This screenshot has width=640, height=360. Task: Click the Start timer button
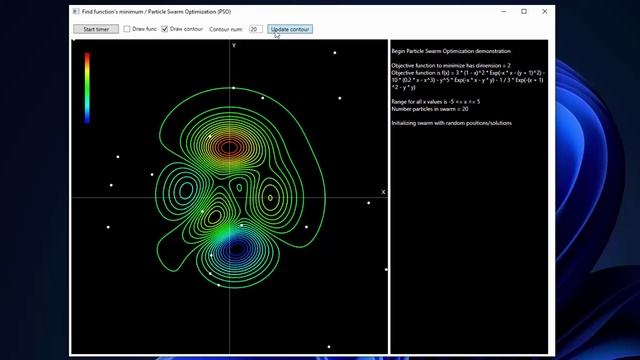[96, 29]
